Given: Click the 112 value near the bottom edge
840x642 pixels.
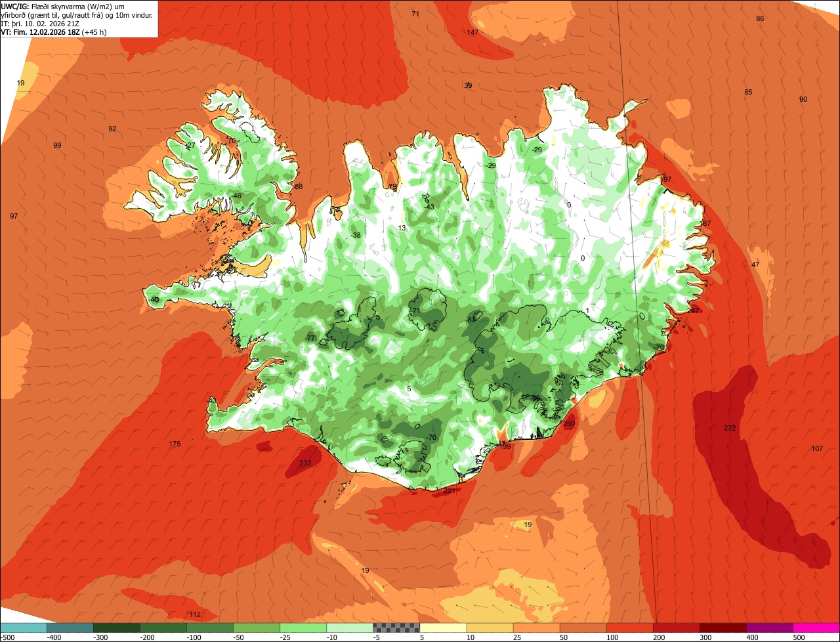Looking at the screenshot, I should click(x=195, y=614).
